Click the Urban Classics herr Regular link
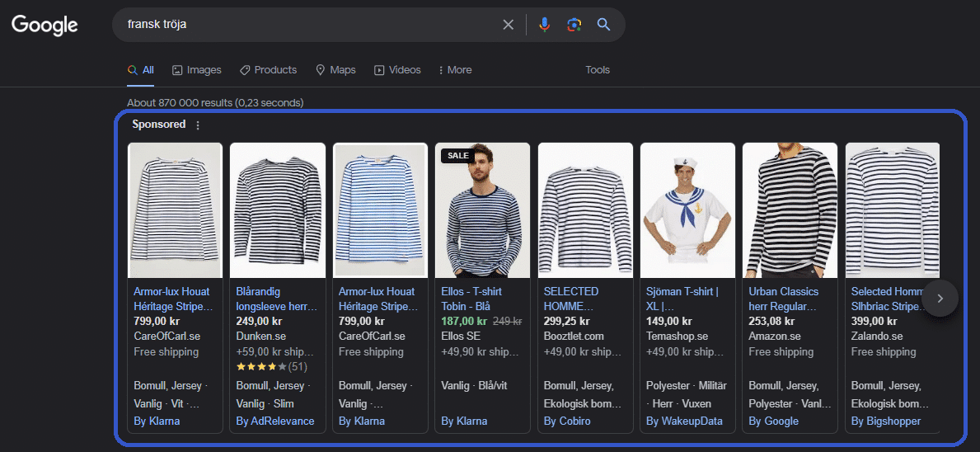Viewport: 980px width, 452px height. coord(784,298)
